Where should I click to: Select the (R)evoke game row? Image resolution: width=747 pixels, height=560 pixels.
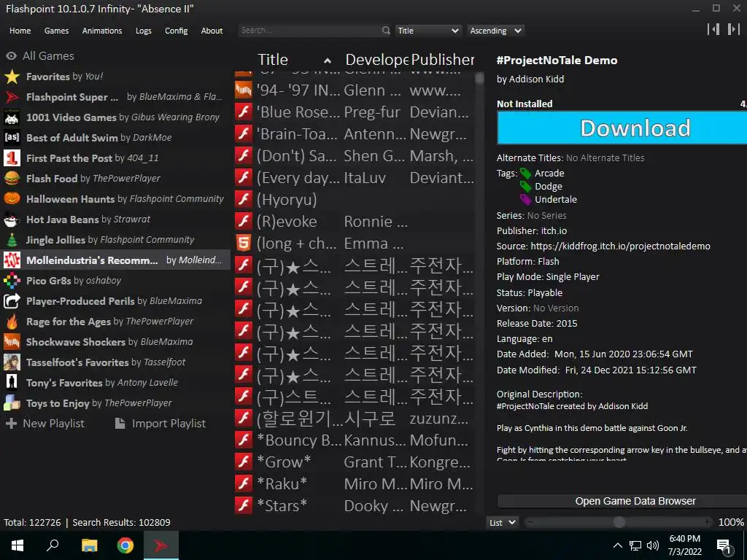pos(354,222)
